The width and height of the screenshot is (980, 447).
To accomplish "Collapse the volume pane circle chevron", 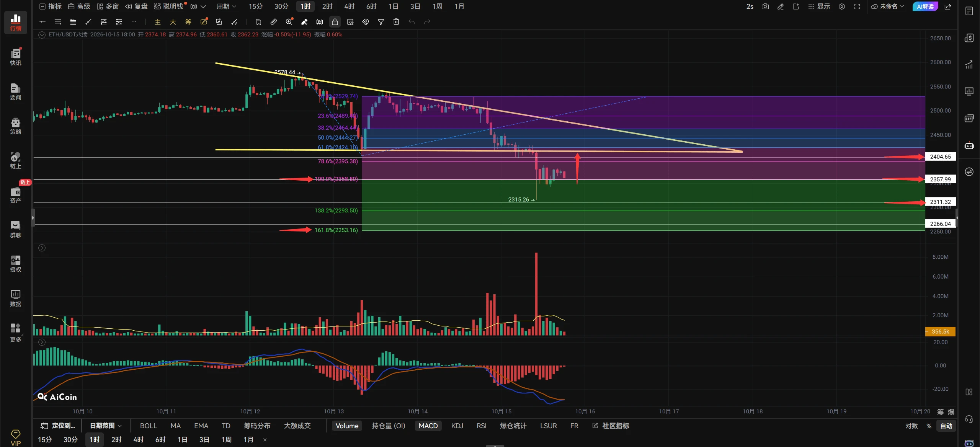I will click(42, 248).
